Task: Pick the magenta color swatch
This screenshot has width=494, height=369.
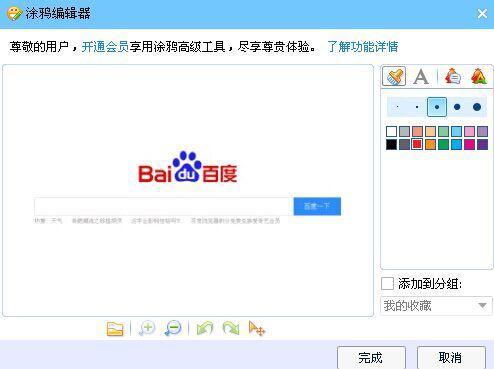Action: [469, 144]
